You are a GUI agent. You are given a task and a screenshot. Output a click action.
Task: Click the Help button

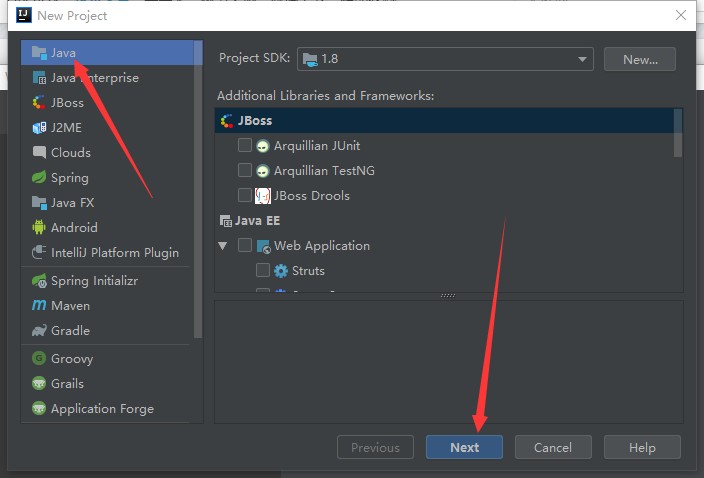(642, 447)
